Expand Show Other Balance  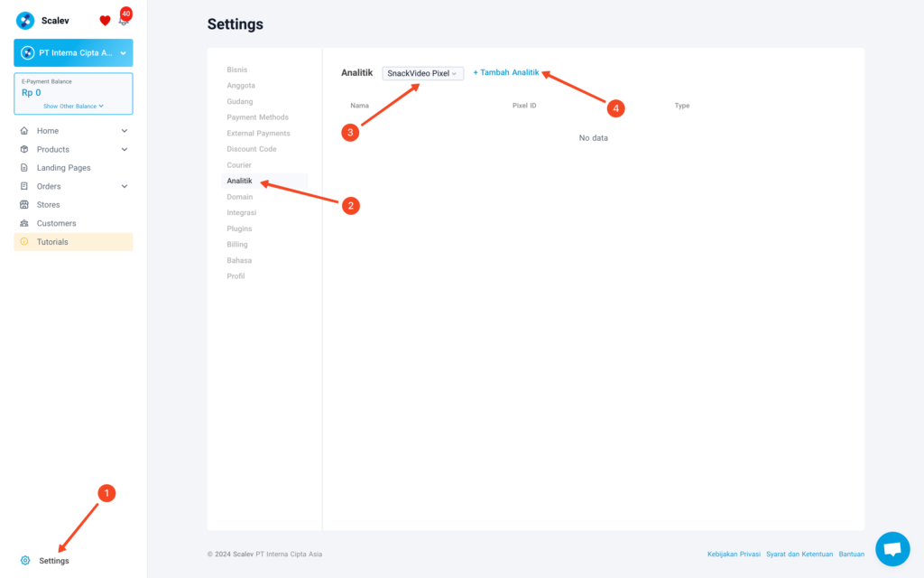(x=74, y=107)
